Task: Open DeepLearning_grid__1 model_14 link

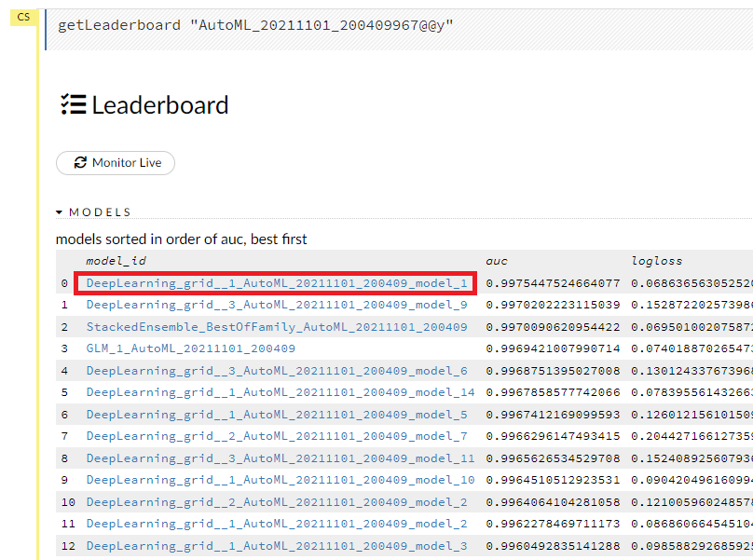Action: (x=280, y=392)
